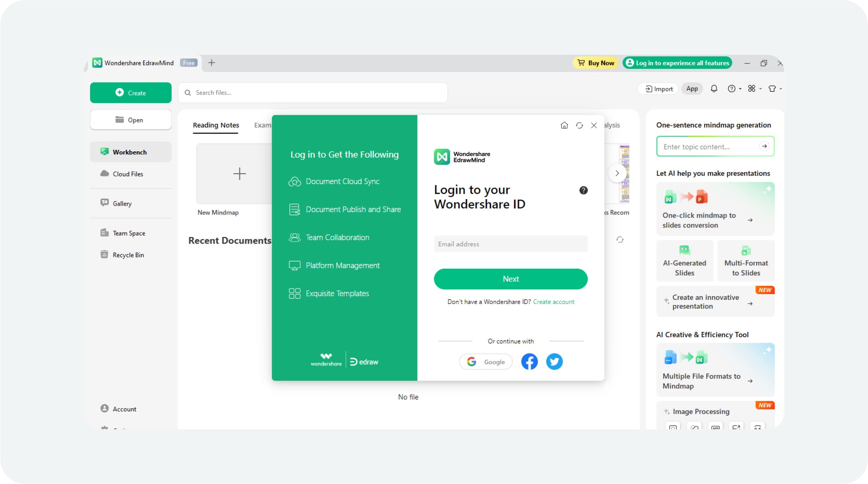Open AI-Generated Slides card
Viewport: 868px width, 484px height.
click(684, 261)
